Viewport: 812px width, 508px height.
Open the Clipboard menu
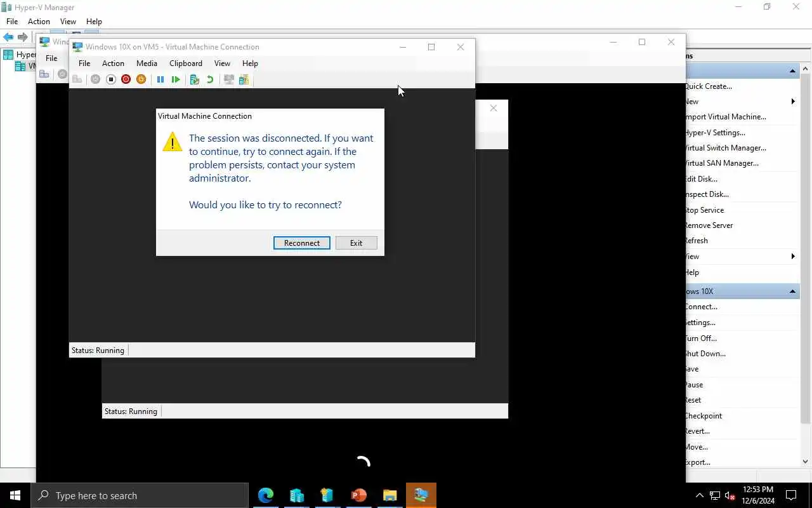(x=186, y=63)
